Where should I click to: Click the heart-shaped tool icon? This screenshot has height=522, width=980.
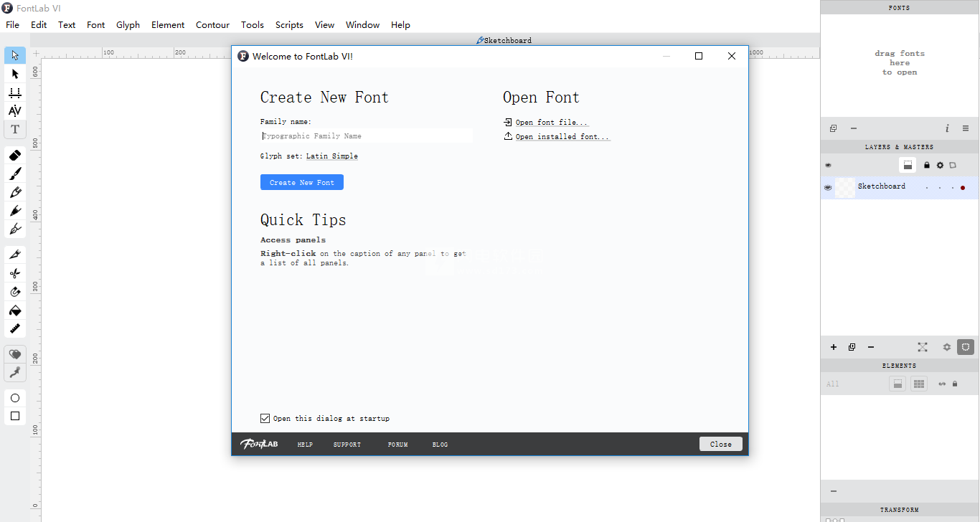(x=15, y=354)
